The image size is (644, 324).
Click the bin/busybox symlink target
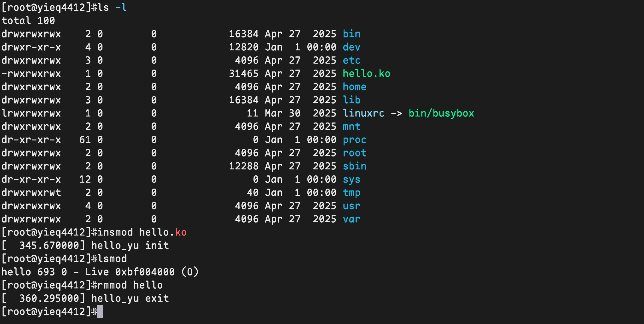click(x=441, y=113)
